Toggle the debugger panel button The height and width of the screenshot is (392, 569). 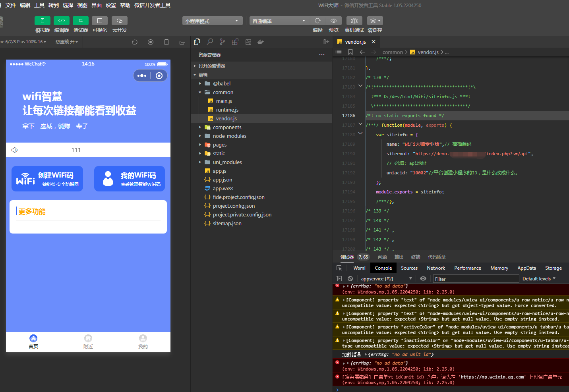81,21
